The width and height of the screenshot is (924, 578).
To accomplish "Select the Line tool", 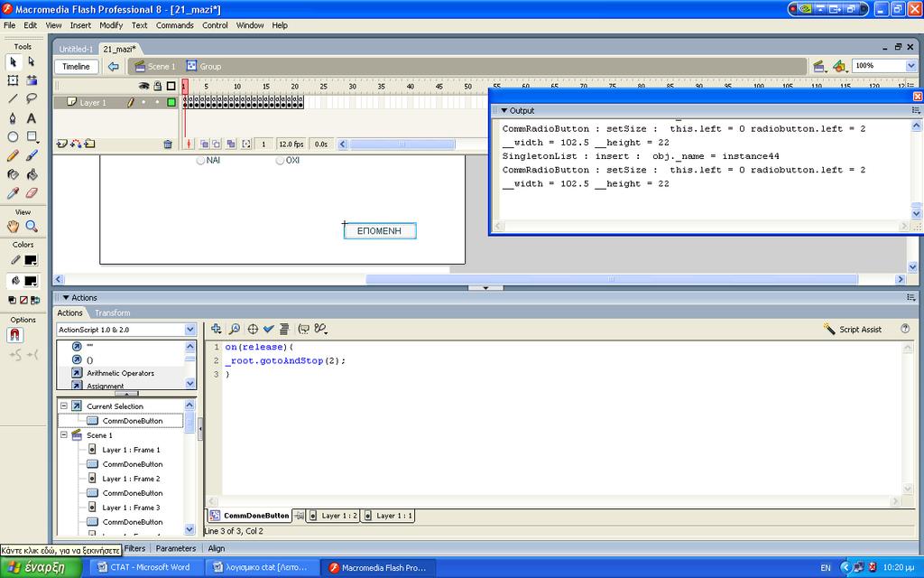I will click(13, 99).
